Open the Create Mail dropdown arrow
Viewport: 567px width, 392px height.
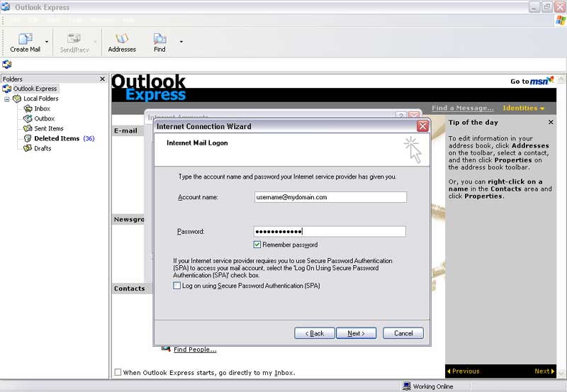(x=47, y=42)
